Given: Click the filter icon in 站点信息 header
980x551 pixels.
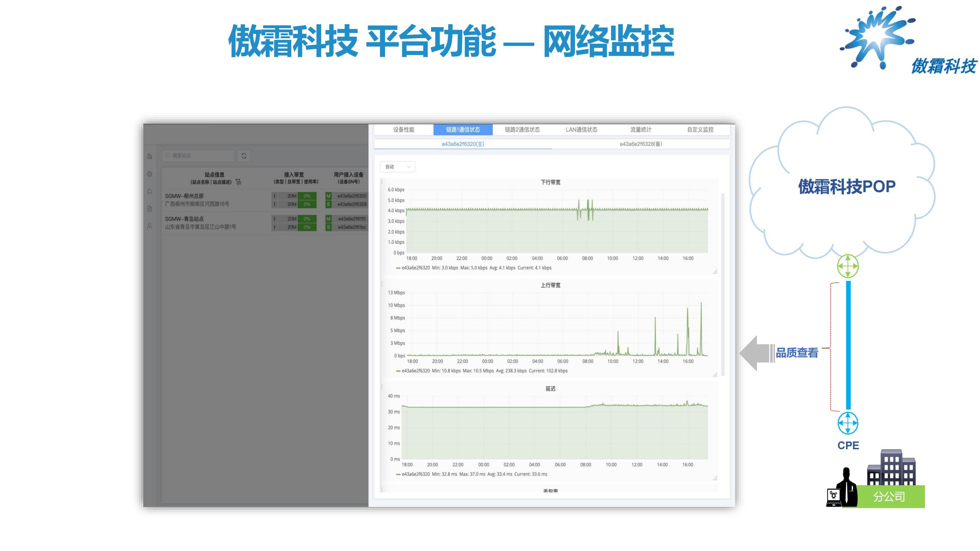Looking at the screenshot, I should pos(238,182).
